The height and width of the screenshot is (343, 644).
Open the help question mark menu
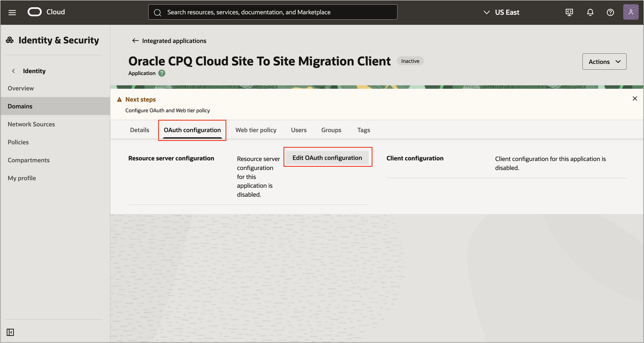point(610,12)
